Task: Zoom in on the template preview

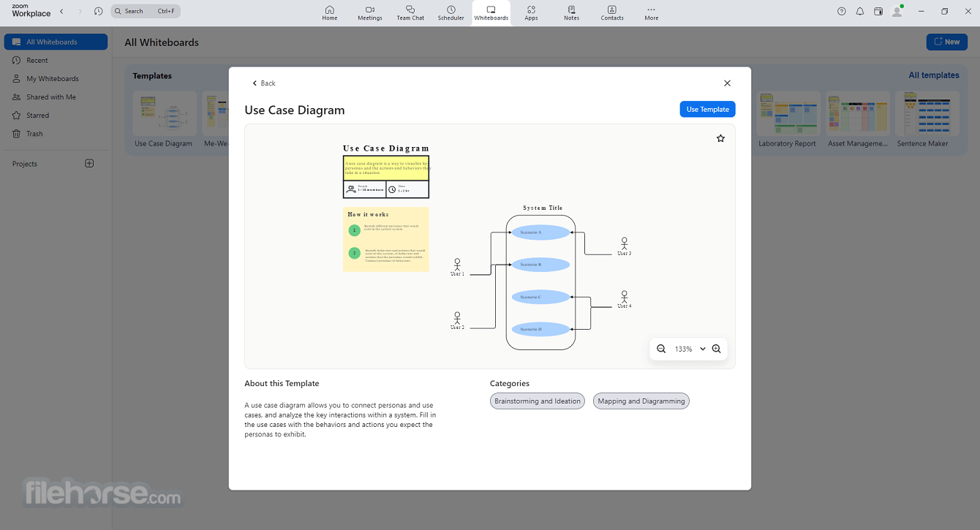Action: point(717,349)
